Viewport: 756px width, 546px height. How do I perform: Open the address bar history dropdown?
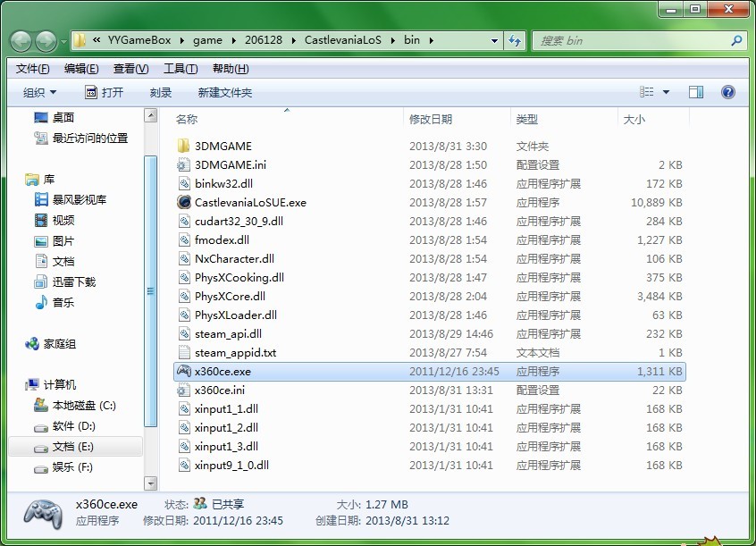pyautogui.click(x=494, y=40)
